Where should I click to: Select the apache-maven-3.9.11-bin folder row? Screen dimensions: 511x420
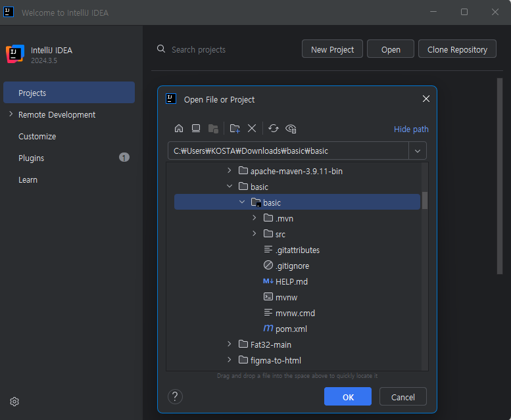coord(297,171)
